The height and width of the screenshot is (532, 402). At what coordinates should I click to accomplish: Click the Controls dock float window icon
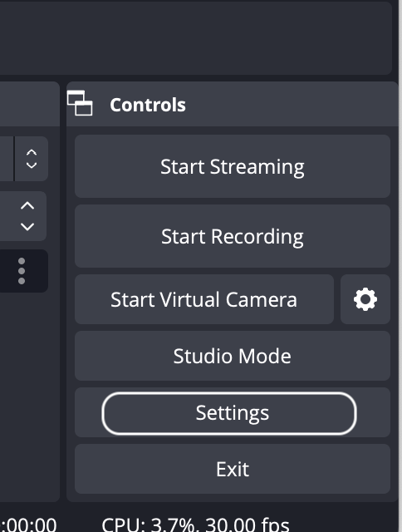(x=80, y=103)
